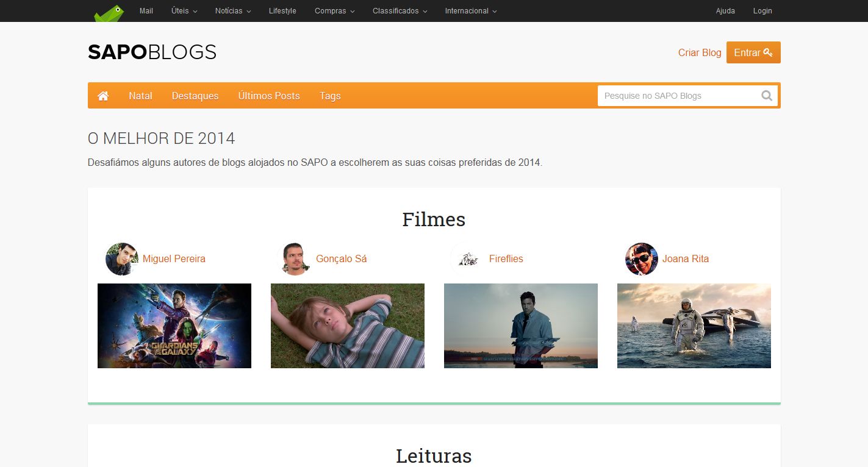Click the Fireflies blog avatar
The height and width of the screenshot is (467, 868).
pos(468,259)
